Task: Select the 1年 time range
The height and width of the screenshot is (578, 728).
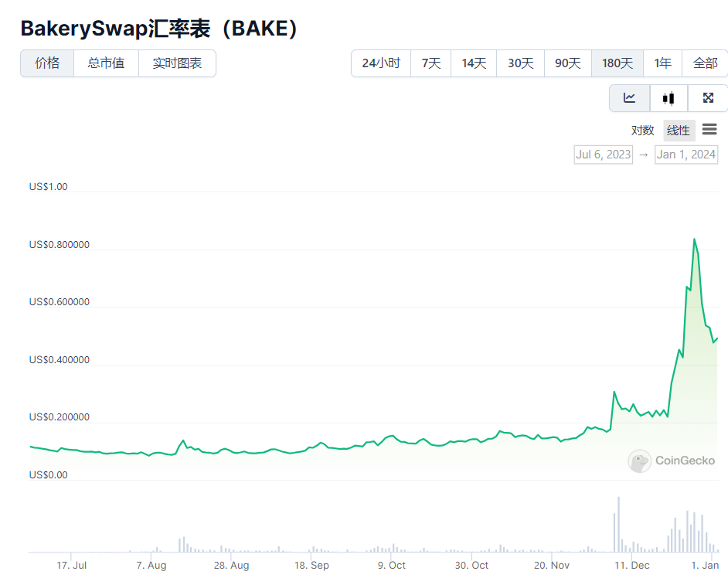Action: [662, 63]
